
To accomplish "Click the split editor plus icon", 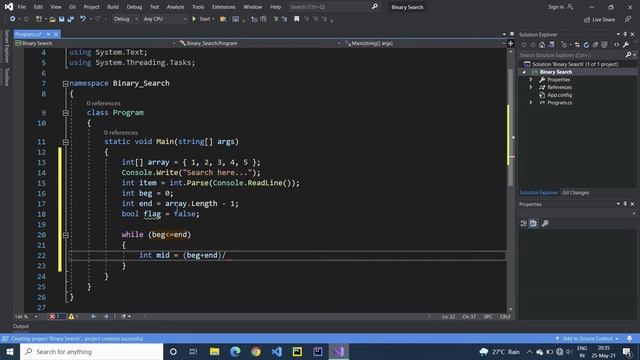I will click(510, 43).
